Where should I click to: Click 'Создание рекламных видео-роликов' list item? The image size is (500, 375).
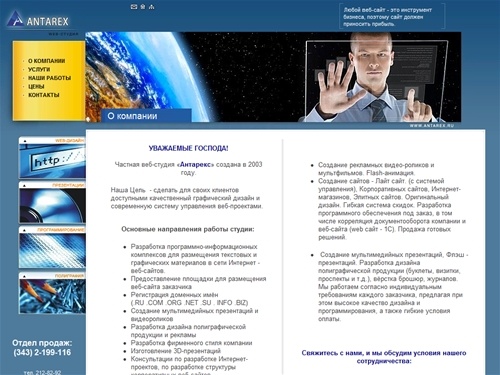[376, 169]
